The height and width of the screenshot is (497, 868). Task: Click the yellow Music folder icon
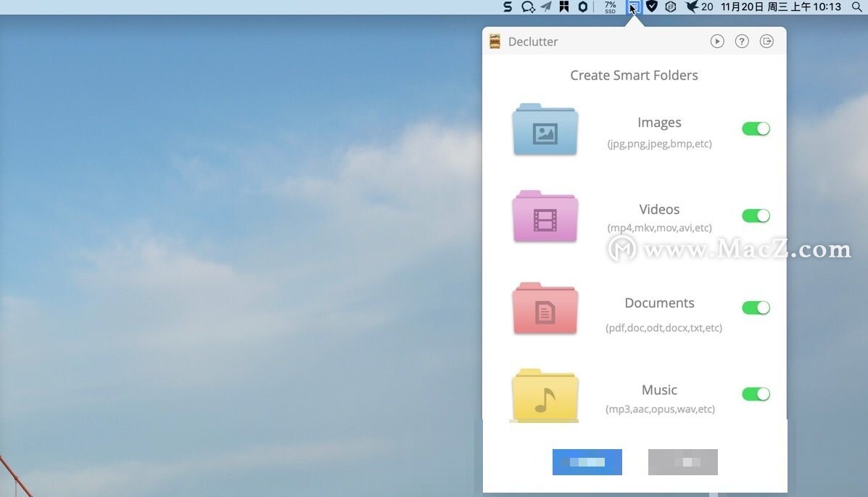545,395
